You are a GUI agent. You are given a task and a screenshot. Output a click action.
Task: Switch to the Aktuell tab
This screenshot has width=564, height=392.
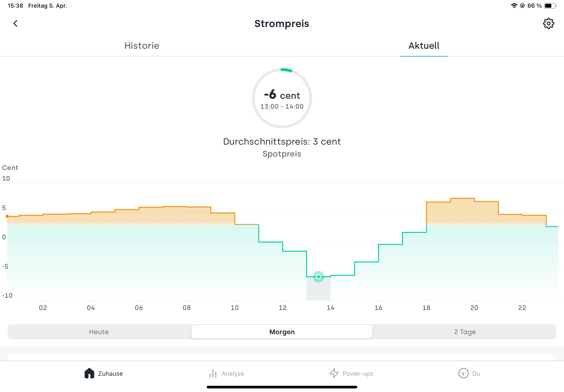[424, 46]
